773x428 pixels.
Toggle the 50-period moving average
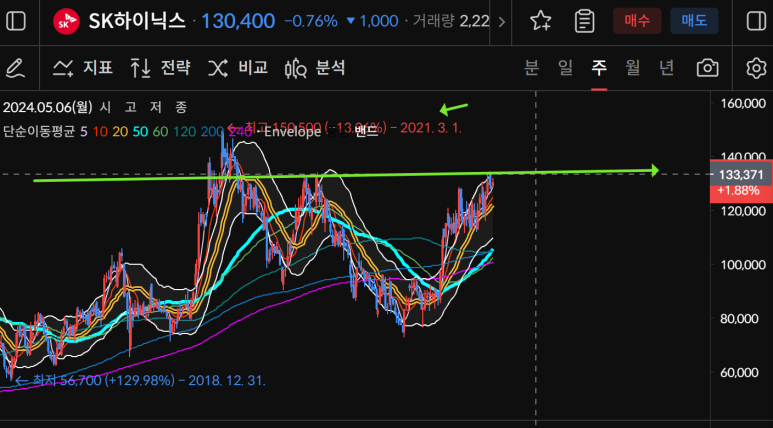point(140,131)
